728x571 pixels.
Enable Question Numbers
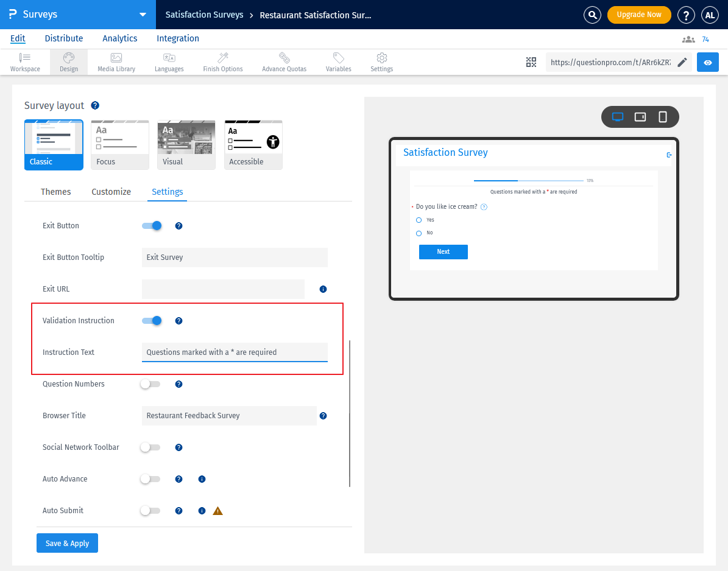click(x=150, y=384)
